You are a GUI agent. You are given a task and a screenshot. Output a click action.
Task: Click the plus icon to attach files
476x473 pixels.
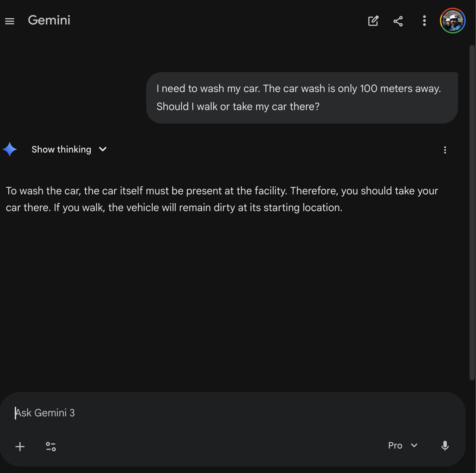[x=20, y=446]
